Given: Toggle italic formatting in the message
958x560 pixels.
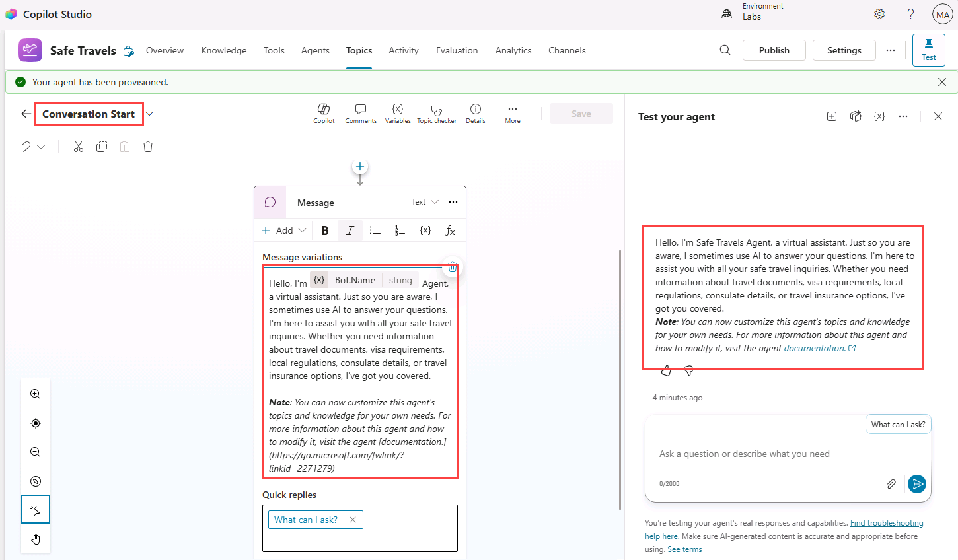Looking at the screenshot, I should [350, 230].
